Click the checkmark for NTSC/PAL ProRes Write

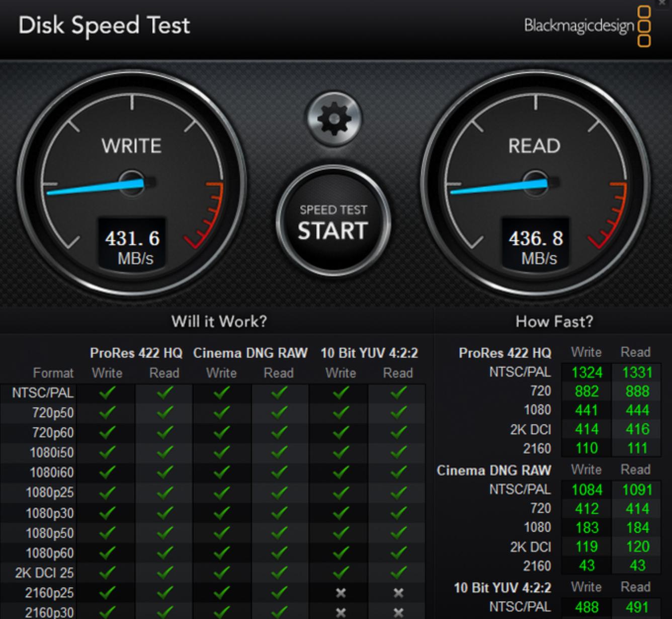(107, 393)
